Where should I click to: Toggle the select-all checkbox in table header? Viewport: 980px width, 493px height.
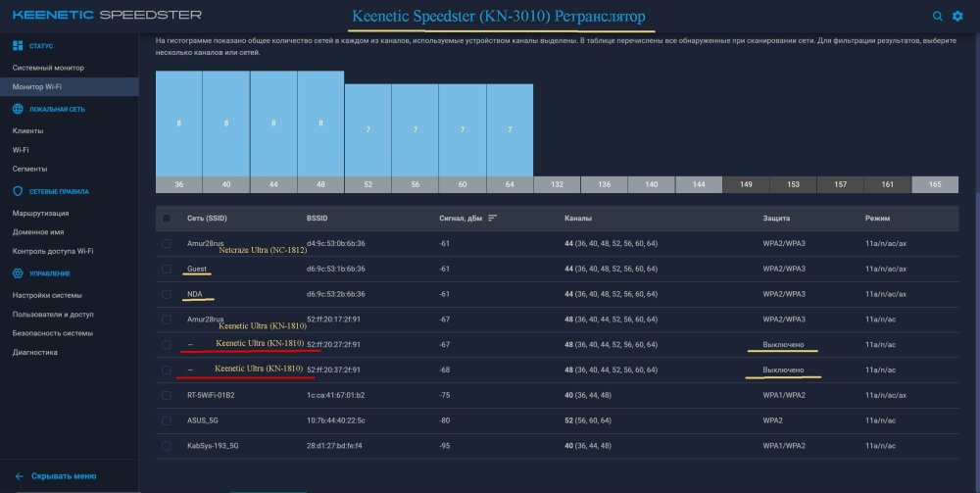click(167, 219)
